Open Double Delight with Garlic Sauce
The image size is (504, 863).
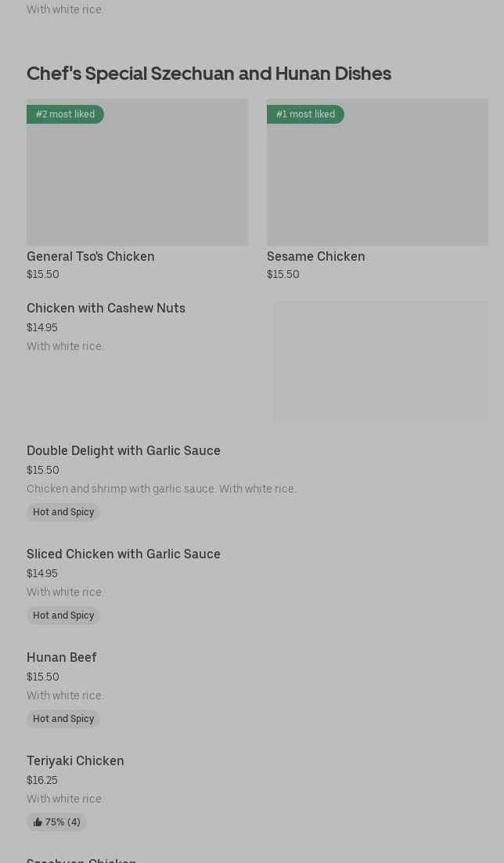[x=124, y=450]
